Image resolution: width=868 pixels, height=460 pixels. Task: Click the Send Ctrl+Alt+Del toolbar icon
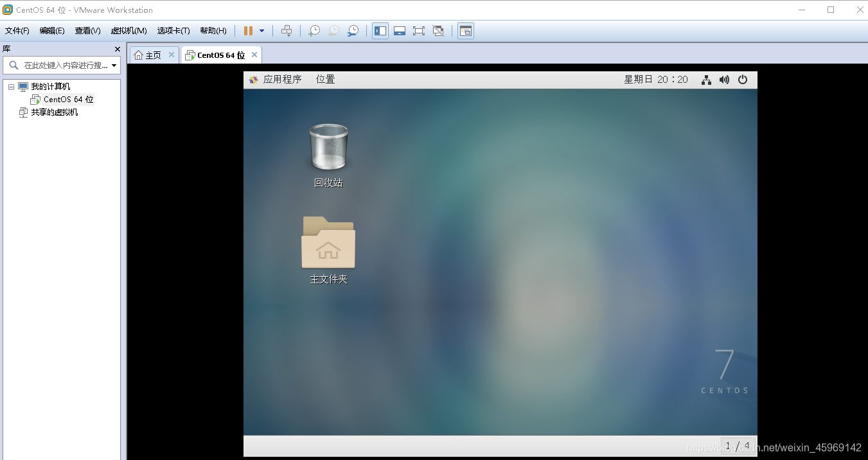coord(287,31)
